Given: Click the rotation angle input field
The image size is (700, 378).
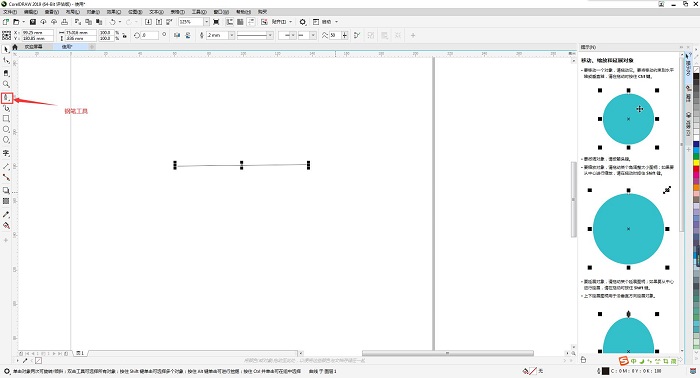Looking at the screenshot, I should pos(149,35).
